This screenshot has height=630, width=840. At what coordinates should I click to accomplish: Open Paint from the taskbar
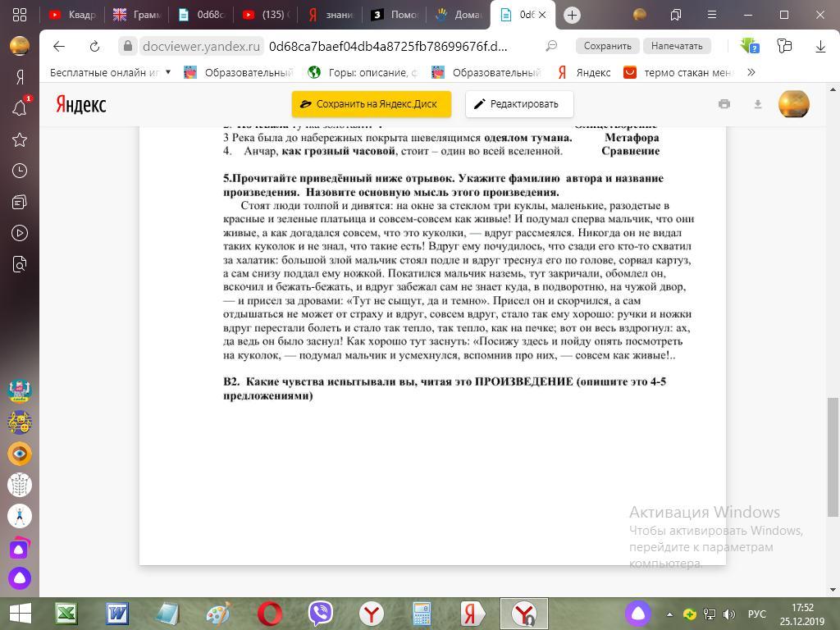coord(218,614)
